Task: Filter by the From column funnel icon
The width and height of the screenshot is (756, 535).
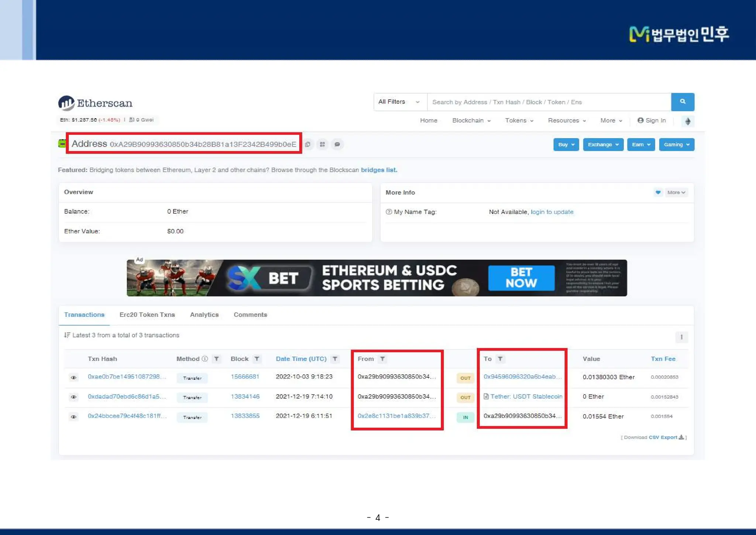Action: [x=382, y=359]
